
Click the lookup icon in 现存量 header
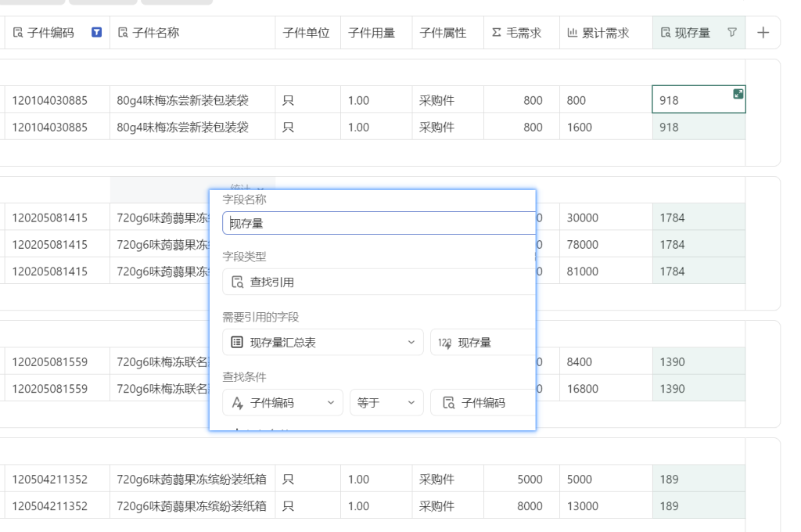tap(666, 33)
